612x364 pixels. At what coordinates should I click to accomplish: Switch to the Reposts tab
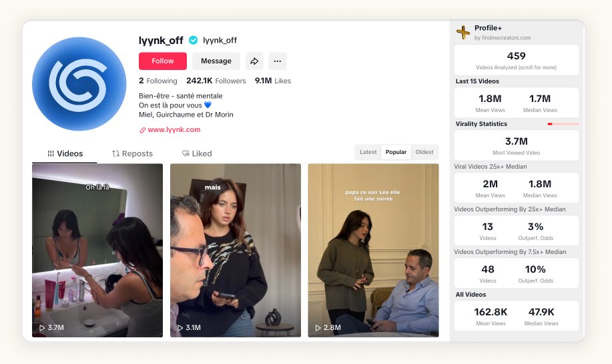(x=132, y=153)
